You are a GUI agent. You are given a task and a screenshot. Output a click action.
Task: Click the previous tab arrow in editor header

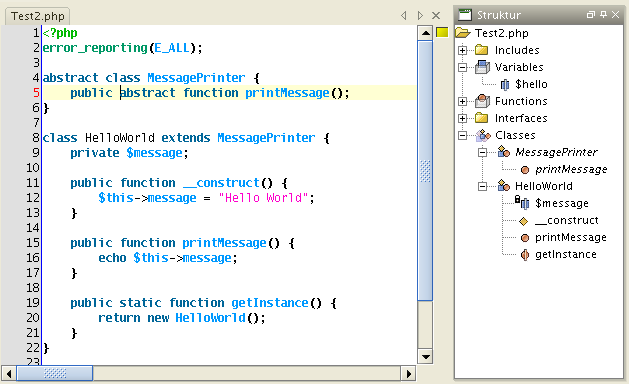pos(404,15)
